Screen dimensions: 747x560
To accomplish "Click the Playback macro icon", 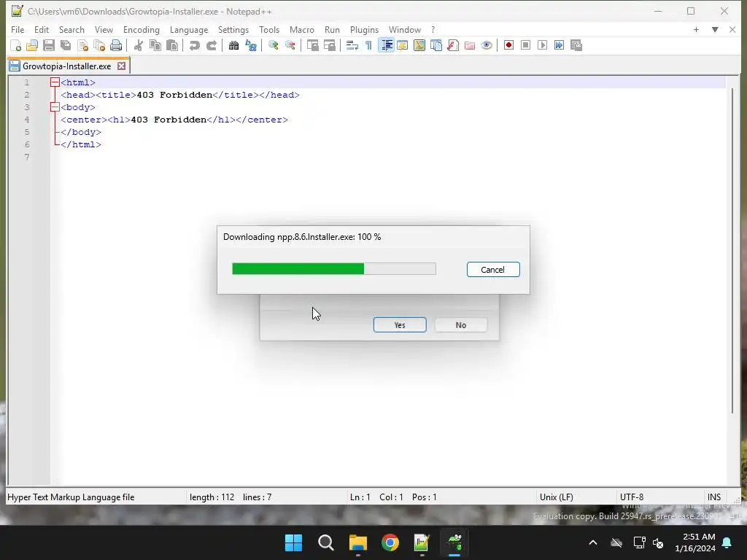I will pos(542,45).
